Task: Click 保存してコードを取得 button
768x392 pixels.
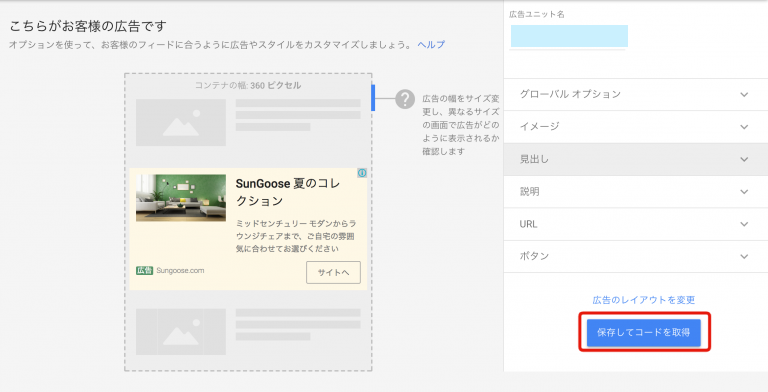Action: pyautogui.click(x=644, y=333)
